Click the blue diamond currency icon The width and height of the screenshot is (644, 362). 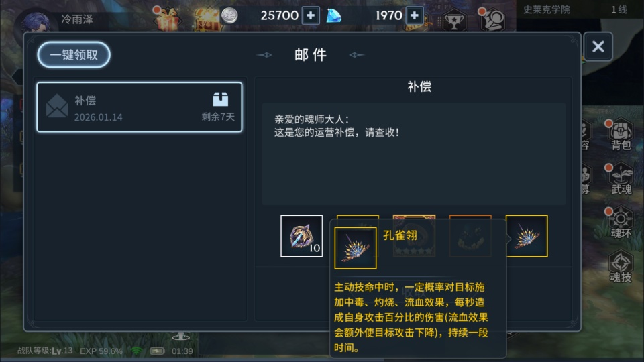point(334,16)
